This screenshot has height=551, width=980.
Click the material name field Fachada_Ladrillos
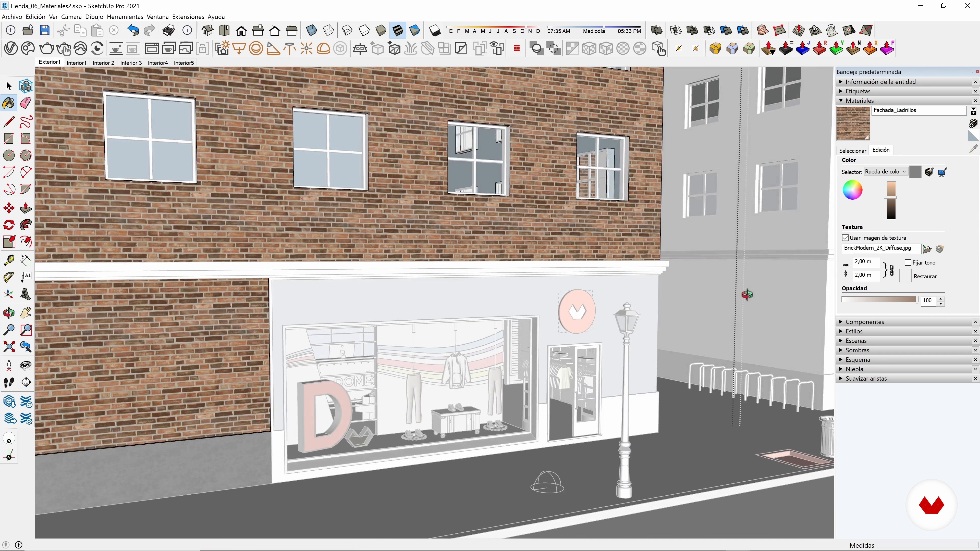[919, 110]
